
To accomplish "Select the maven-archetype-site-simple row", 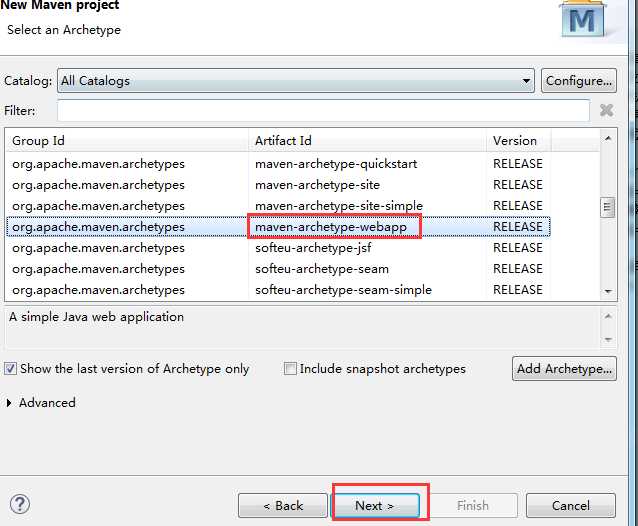I will (x=279, y=205).
